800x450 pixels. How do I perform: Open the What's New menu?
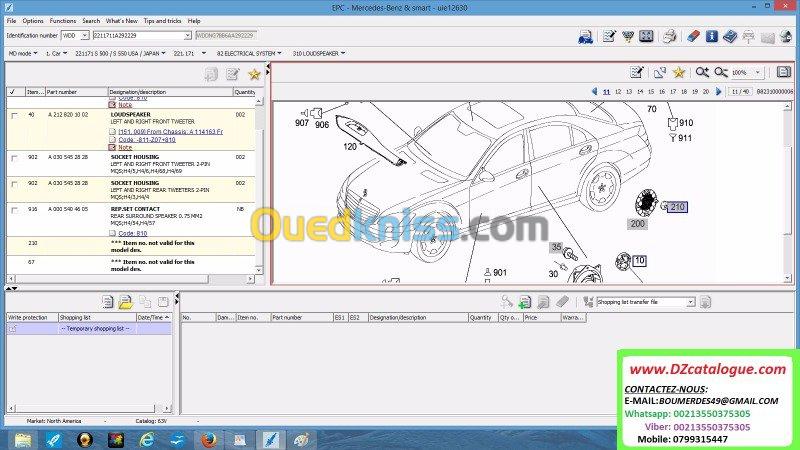(x=121, y=21)
